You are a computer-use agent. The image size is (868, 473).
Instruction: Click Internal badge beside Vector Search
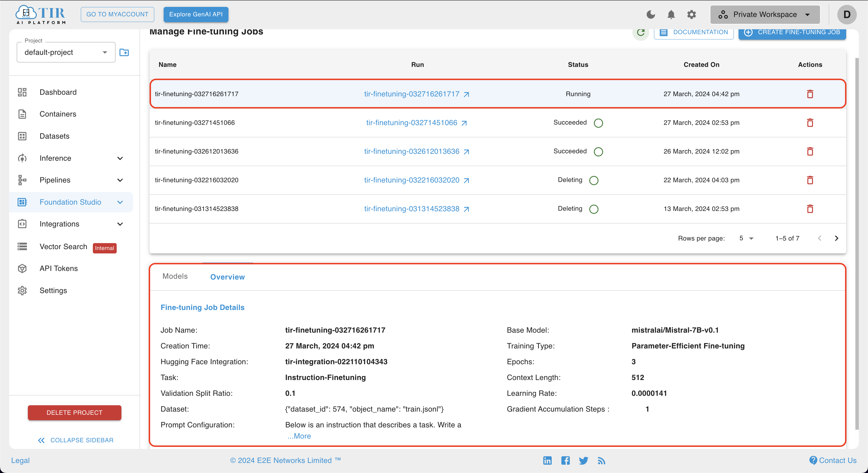[x=104, y=248]
